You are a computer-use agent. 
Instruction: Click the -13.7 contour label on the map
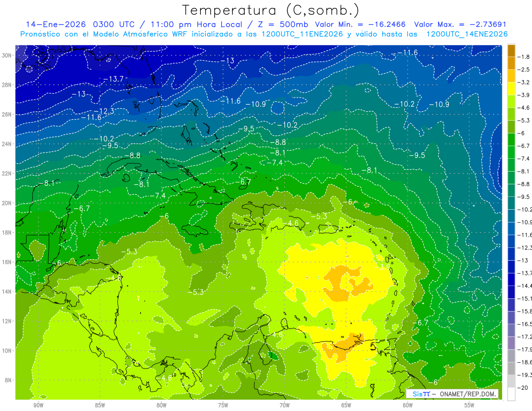[113, 79]
